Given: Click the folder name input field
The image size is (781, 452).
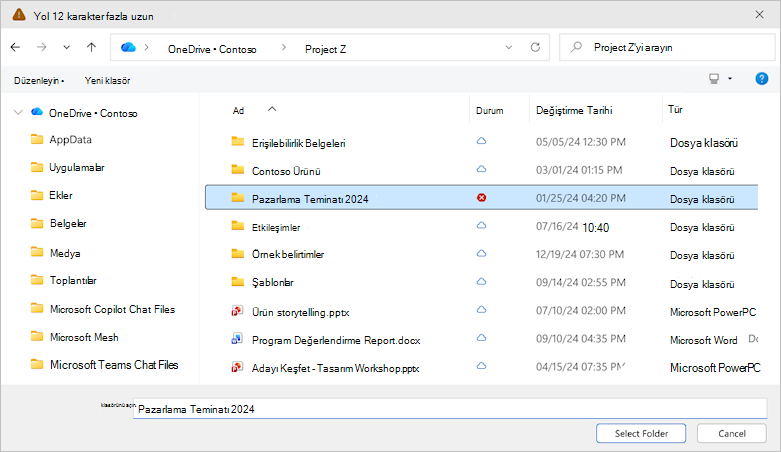Looking at the screenshot, I should [x=450, y=409].
